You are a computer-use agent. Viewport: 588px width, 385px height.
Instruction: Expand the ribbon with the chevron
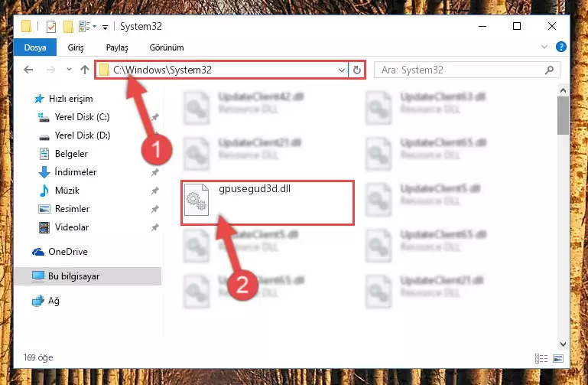[544, 47]
